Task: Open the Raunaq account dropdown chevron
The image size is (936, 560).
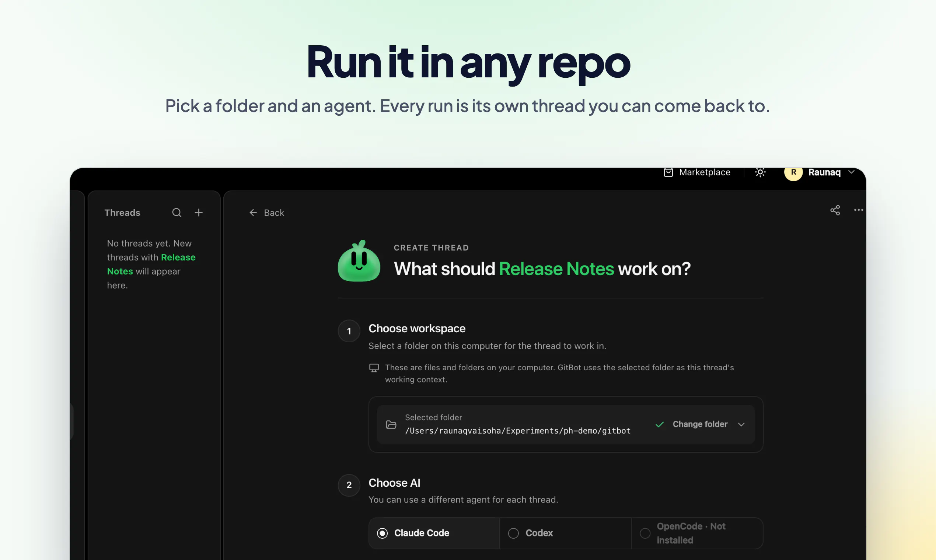Action: pos(852,172)
